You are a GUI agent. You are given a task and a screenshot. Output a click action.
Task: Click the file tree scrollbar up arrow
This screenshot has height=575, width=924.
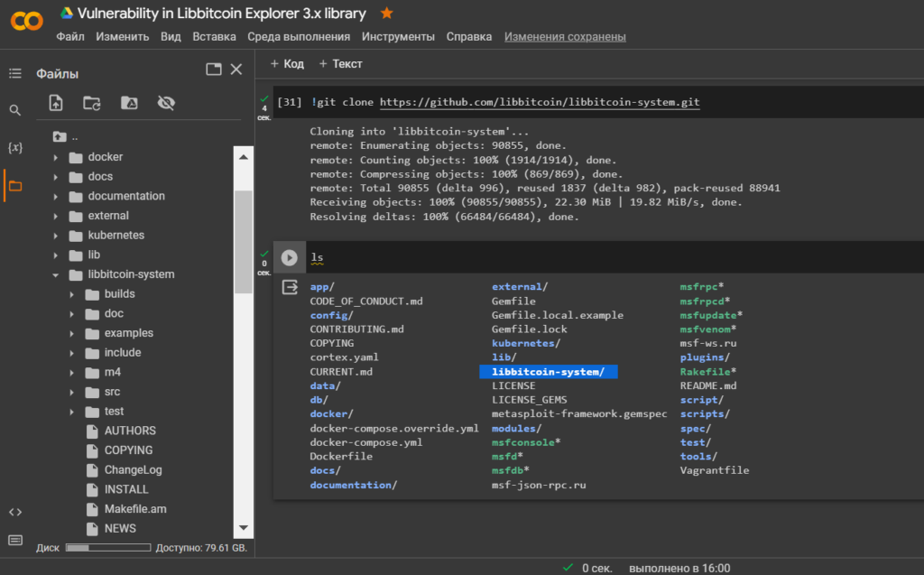point(244,157)
